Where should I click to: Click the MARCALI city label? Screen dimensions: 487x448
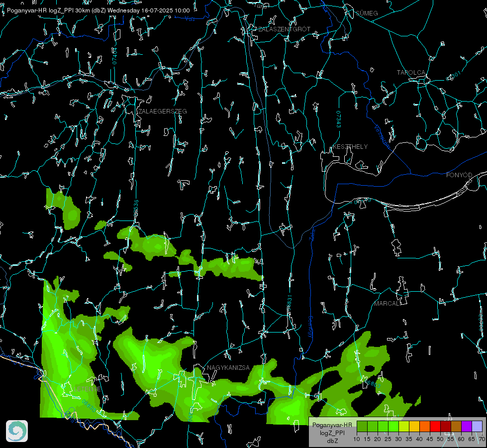388,304
